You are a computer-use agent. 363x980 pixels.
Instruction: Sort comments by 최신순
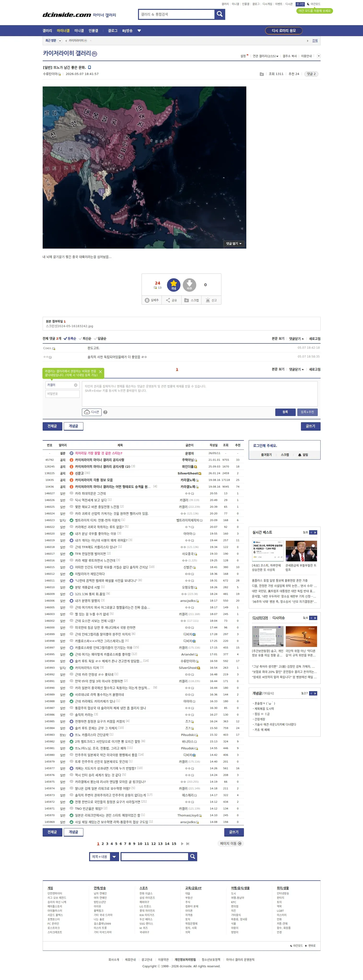tap(85, 339)
